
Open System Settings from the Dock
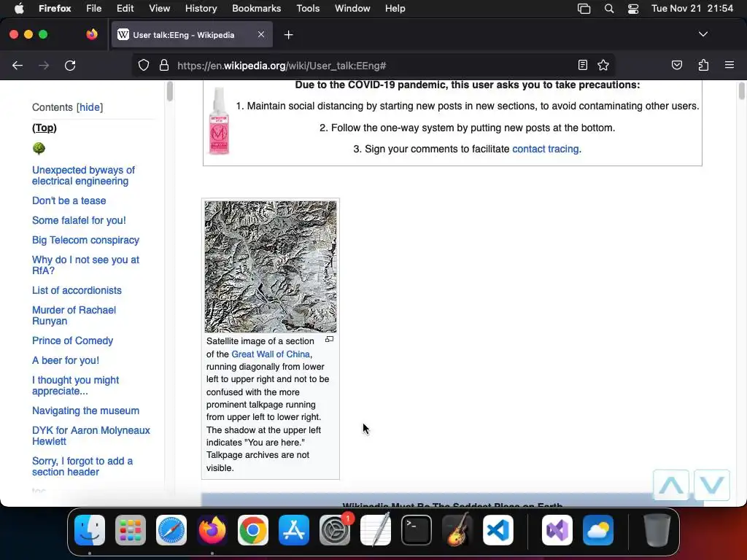[335, 530]
